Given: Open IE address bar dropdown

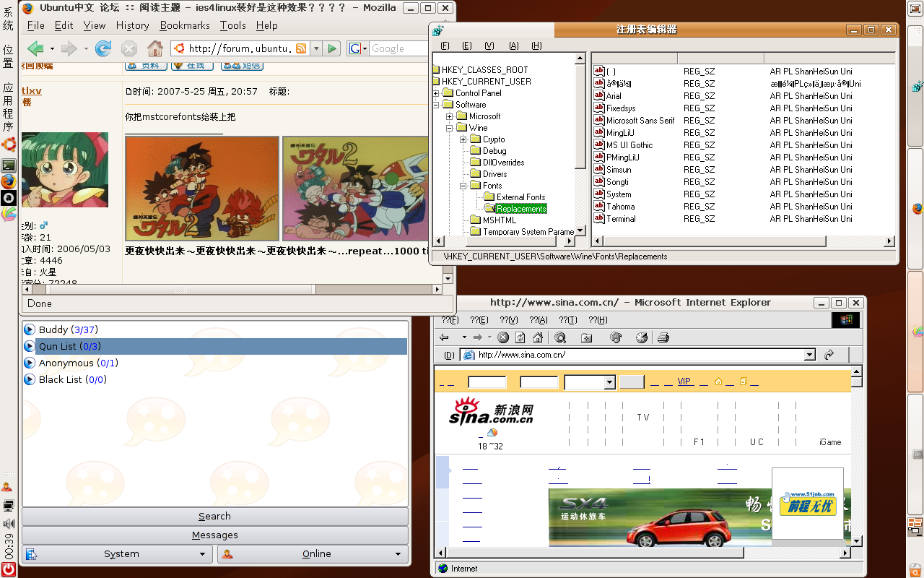Looking at the screenshot, I should 810,355.
